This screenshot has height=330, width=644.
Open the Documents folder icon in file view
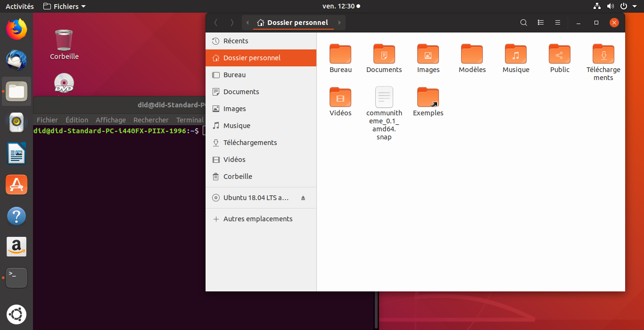[x=384, y=58]
